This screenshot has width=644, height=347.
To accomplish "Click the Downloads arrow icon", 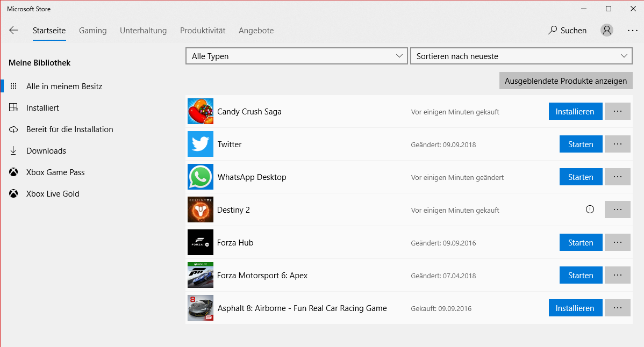I will click(13, 150).
